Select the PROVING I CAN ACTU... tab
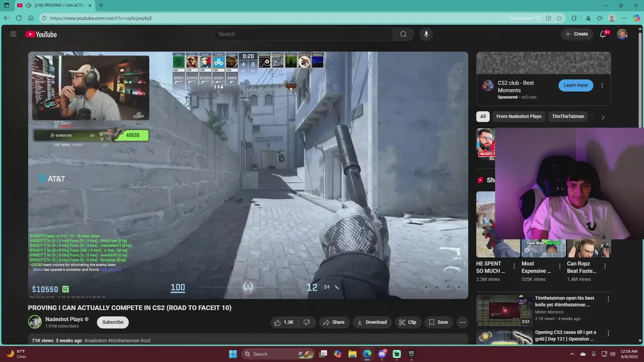The width and height of the screenshot is (644, 362). (54, 6)
